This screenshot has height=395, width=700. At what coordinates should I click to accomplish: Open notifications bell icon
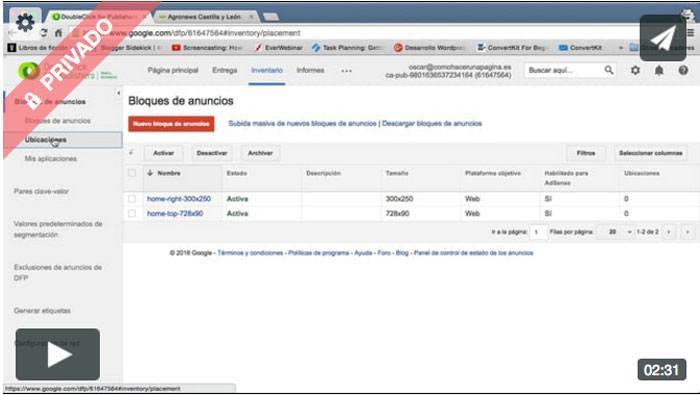point(659,70)
